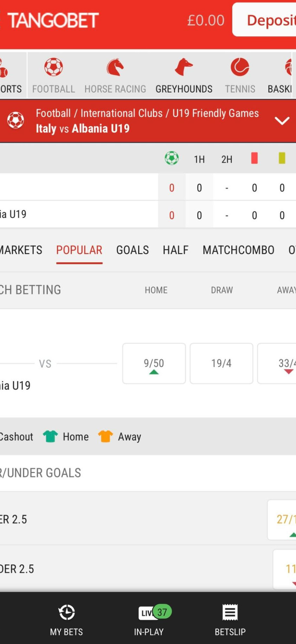Expand the Italy vs Albania U19 chevron

pyautogui.click(x=282, y=121)
